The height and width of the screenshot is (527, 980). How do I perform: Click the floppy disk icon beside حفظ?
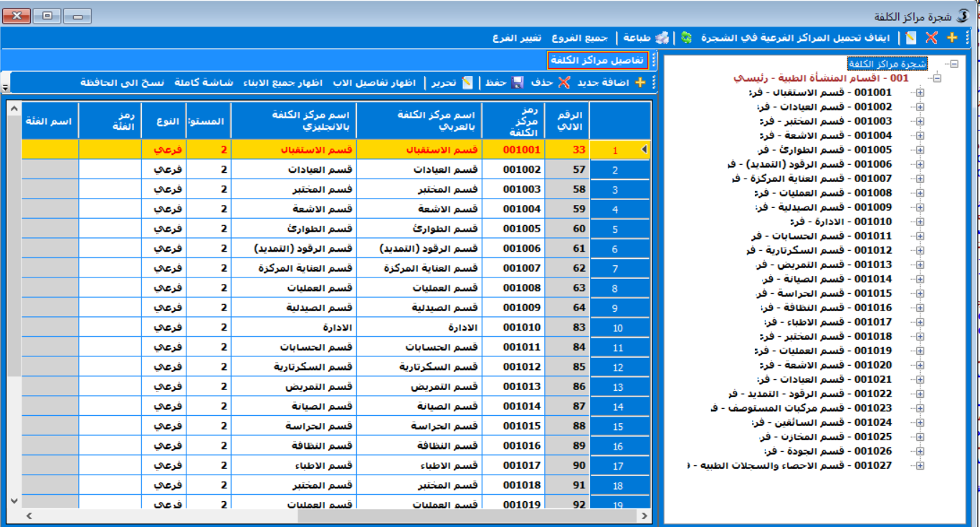[x=518, y=82]
